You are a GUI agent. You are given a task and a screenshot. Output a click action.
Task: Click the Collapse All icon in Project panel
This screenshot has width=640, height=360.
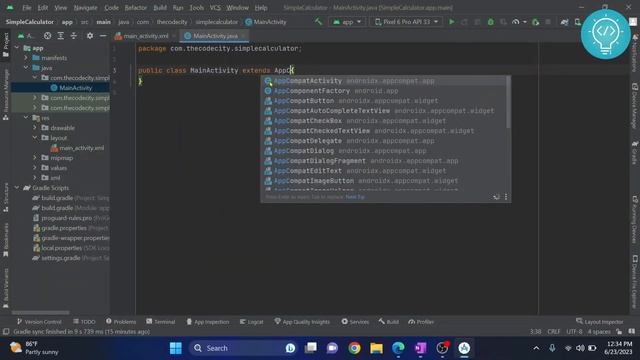coord(73,36)
